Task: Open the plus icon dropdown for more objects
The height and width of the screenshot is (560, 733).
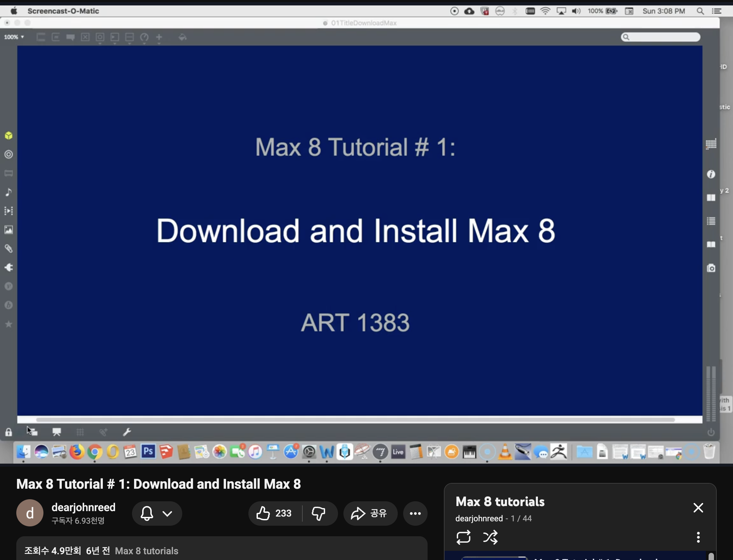Action: [159, 38]
